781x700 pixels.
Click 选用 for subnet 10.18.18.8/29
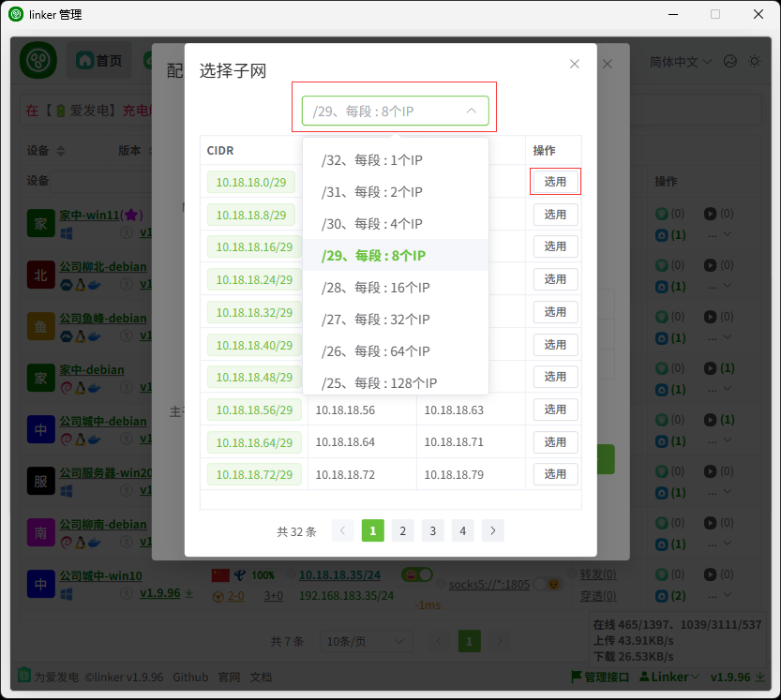tap(555, 215)
